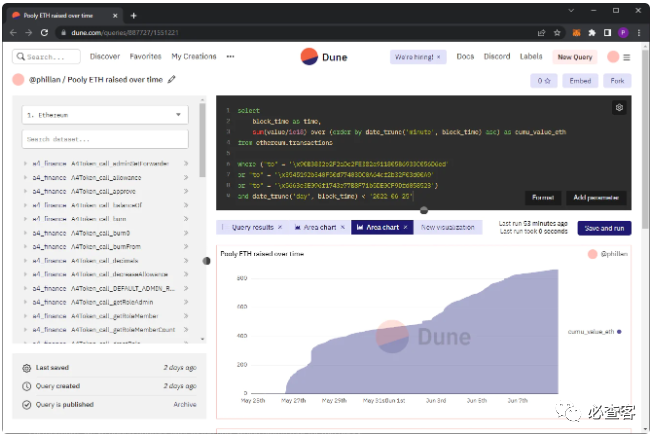Click the Query created clock icon
Image resolution: width=656 pixels, height=440 pixels.
pos(26,386)
